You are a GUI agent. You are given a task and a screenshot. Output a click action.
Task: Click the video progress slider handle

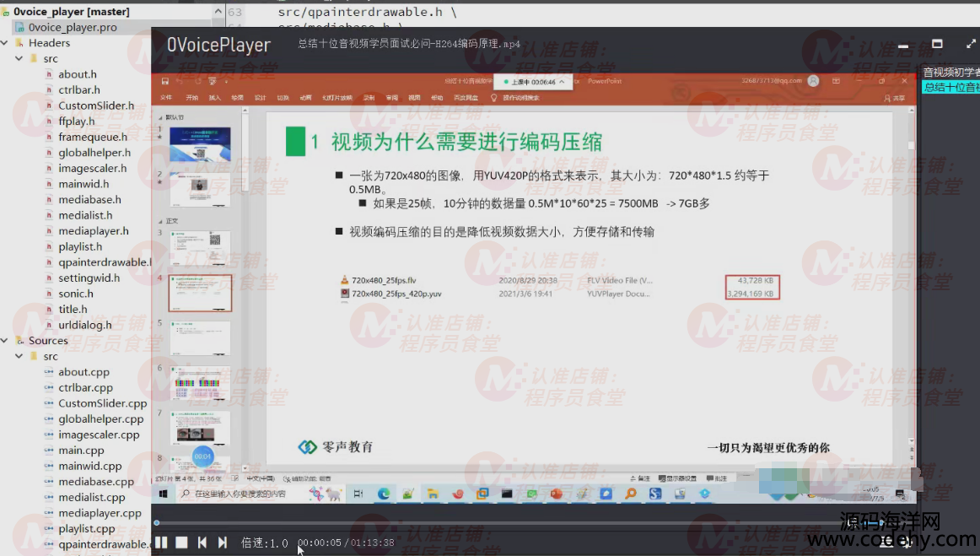click(157, 523)
